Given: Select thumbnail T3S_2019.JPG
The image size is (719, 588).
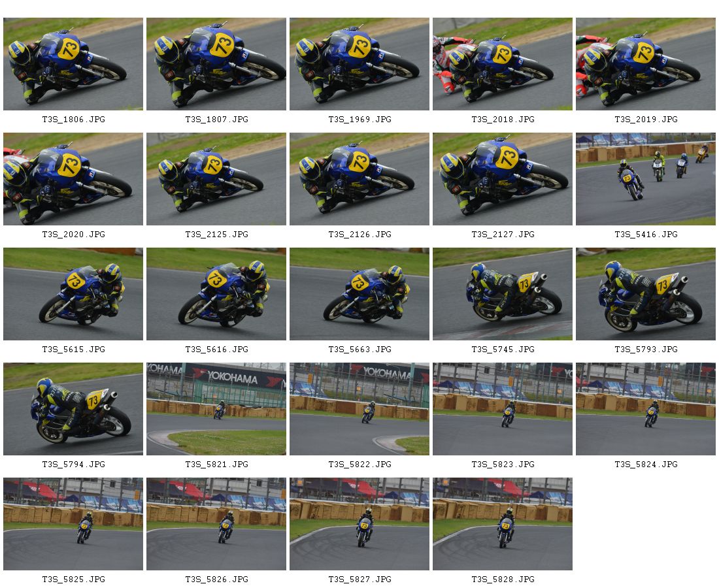Looking at the screenshot, I should click(646, 64).
